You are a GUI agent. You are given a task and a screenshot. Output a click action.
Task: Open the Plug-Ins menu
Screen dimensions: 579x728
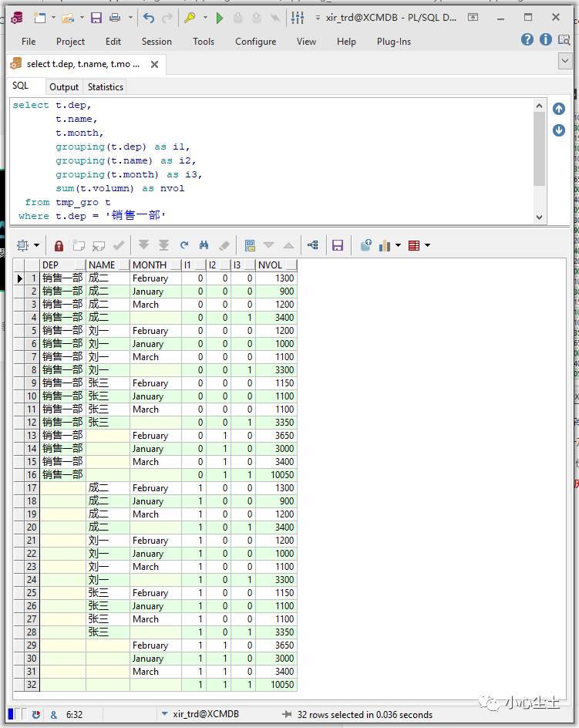point(394,42)
